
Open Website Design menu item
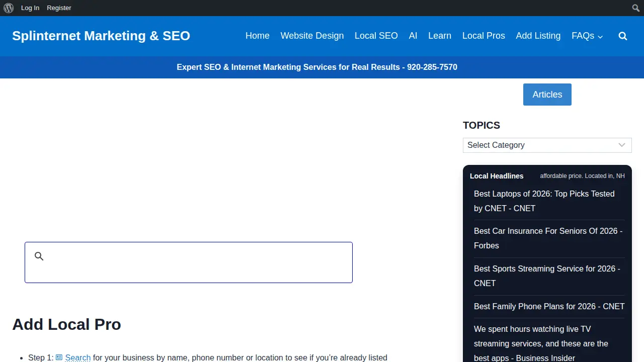(x=312, y=36)
